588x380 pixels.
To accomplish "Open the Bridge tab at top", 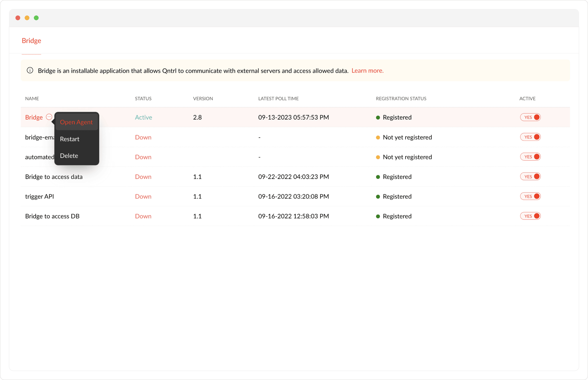I will pos(31,41).
